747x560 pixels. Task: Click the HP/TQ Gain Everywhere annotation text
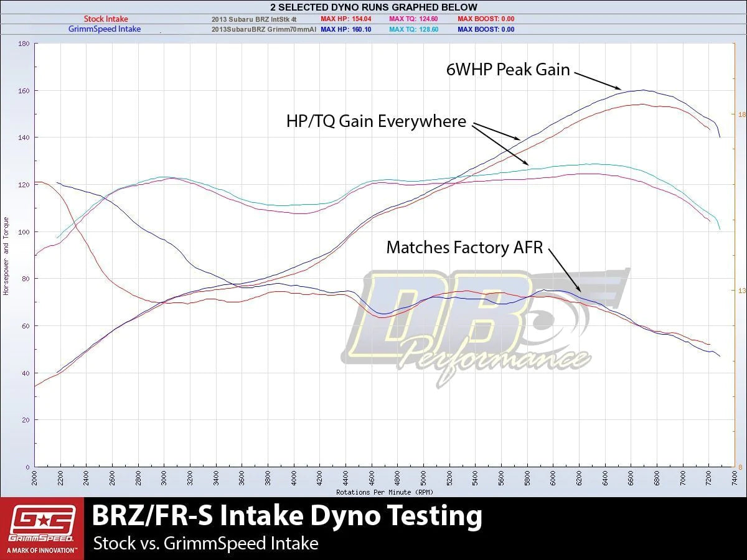coord(376,121)
